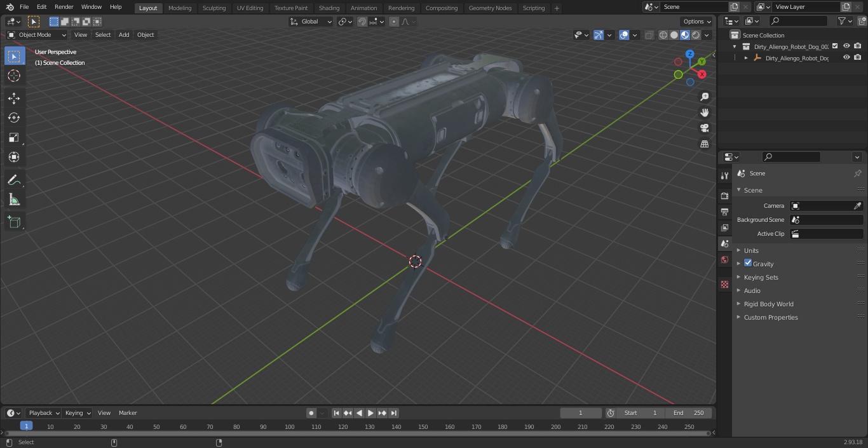
Task: Open the Render menu
Action: pyautogui.click(x=64, y=7)
